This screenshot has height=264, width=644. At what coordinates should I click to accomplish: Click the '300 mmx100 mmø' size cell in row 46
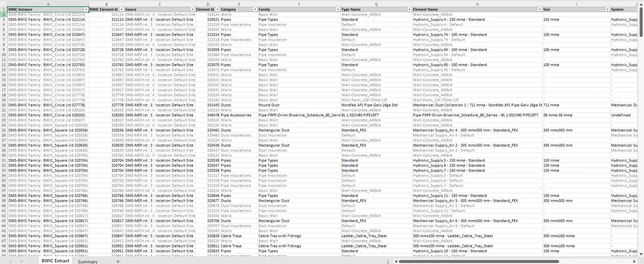(576, 236)
